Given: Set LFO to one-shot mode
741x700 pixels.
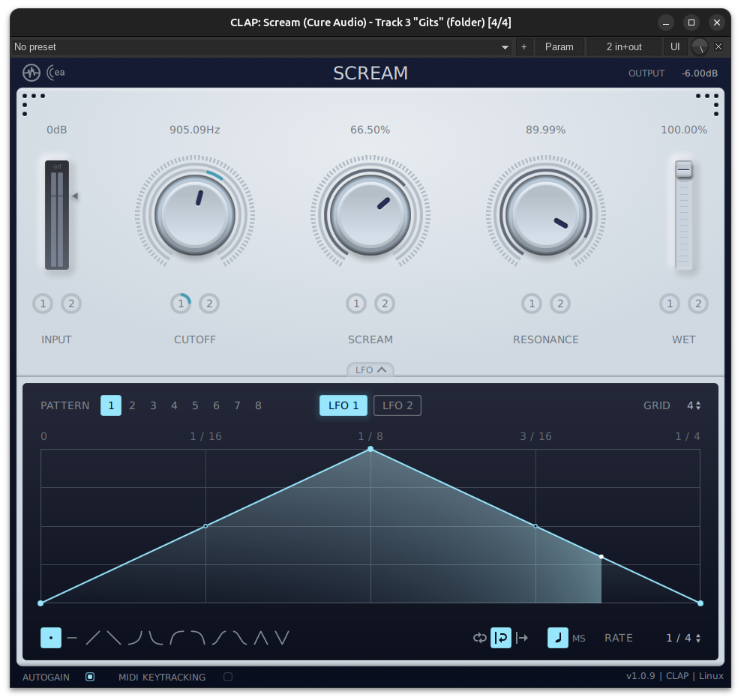Looking at the screenshot, I should click(522, 638).
